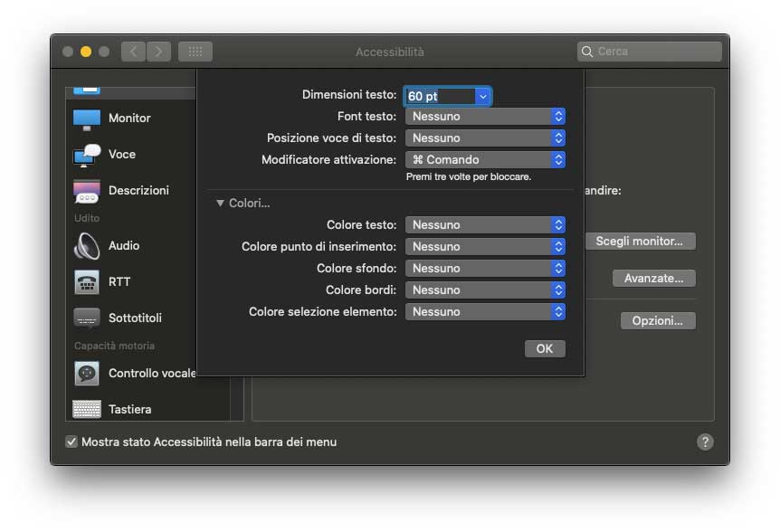Click the Sottotitoli captions icon
The height and width of the screenshot is (532, 780).
(87, 318)
